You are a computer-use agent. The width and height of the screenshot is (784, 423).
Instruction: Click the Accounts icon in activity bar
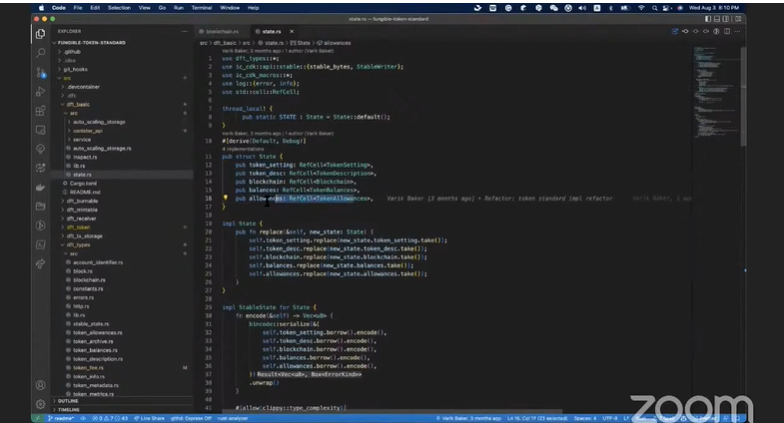40,384
